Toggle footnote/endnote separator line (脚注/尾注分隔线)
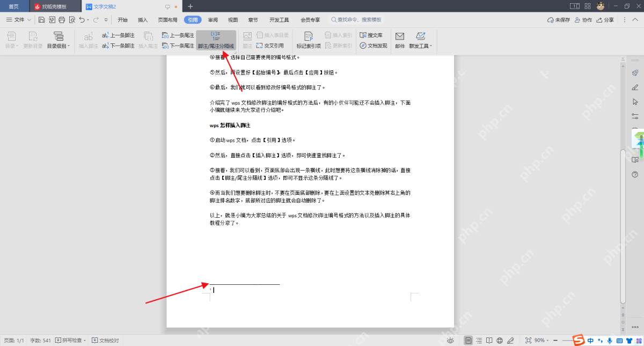644x346 pixels. point(216,41)
